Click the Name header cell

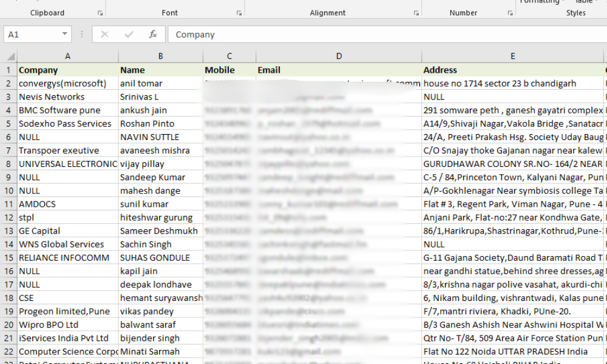[x=161, y=70]
